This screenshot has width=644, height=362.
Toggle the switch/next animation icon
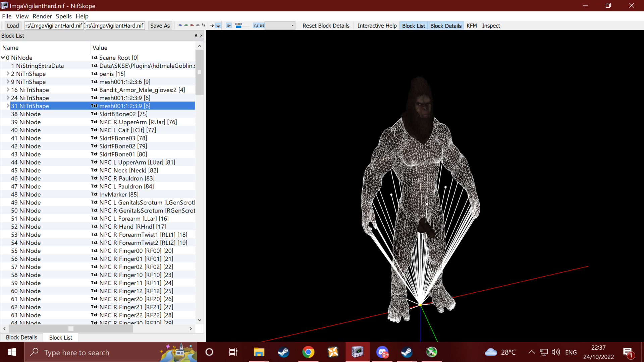click(262, 25)
